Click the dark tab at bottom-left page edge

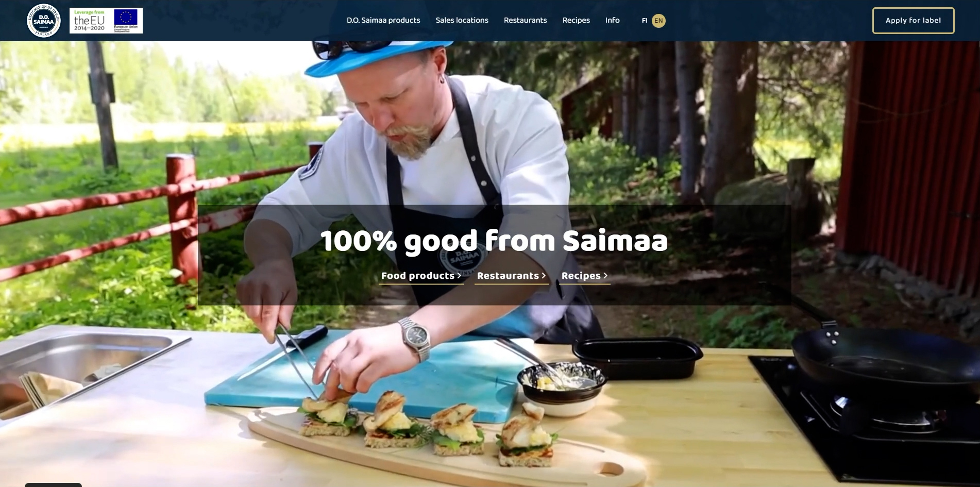[x=53, y=485]
